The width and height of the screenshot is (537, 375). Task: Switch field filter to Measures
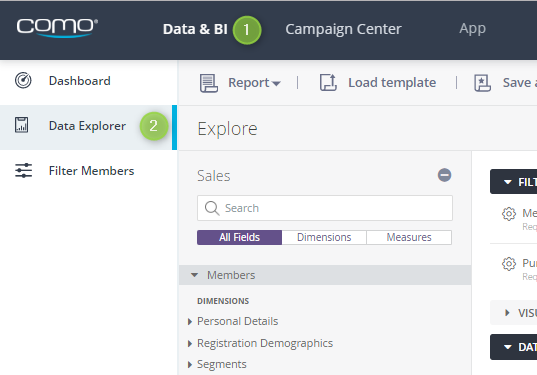point(409,237)
